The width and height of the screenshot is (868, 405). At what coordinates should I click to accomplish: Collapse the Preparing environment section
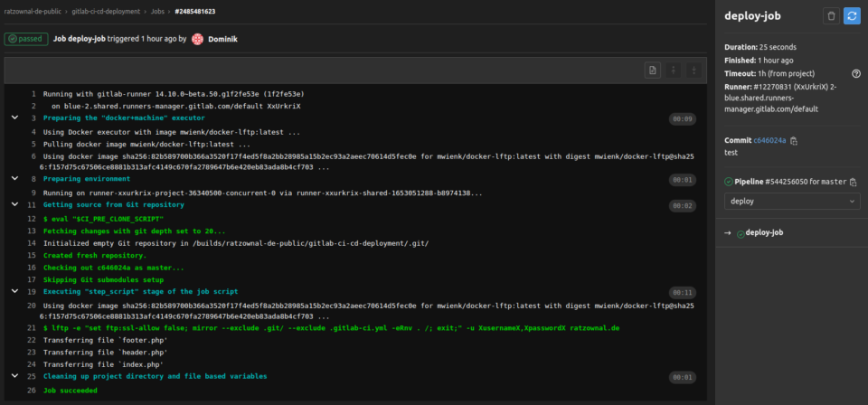tap(14, 179)
